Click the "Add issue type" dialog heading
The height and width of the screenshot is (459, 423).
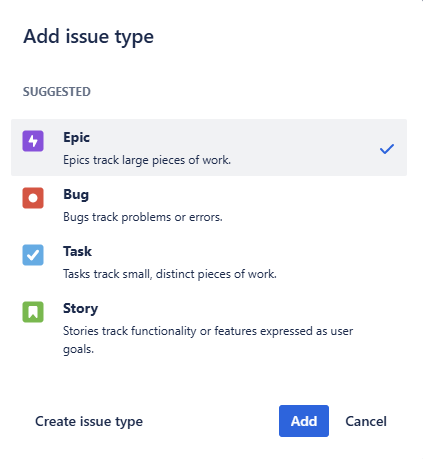(x=88, y=37)
